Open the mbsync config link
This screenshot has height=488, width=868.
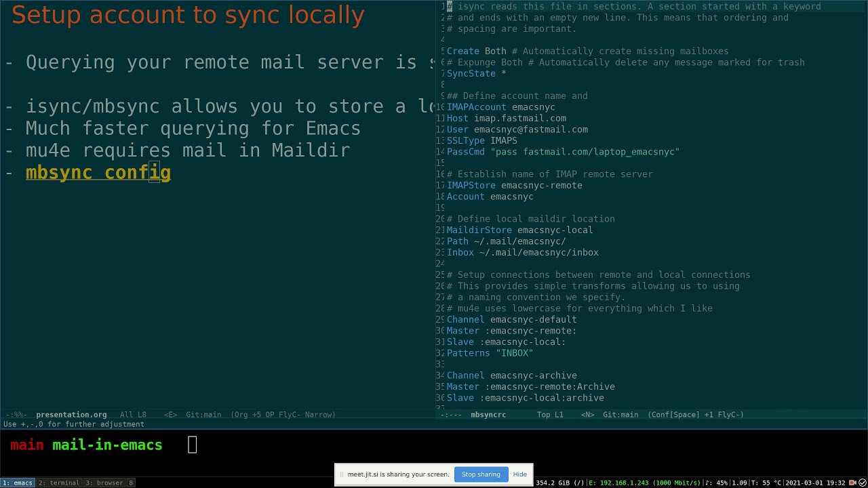98,172
